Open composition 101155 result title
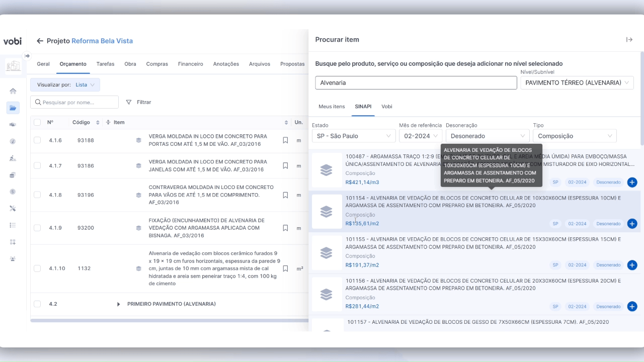Image resolution: width=644 pixels, height=362 pixels. [x=483, y=243]
